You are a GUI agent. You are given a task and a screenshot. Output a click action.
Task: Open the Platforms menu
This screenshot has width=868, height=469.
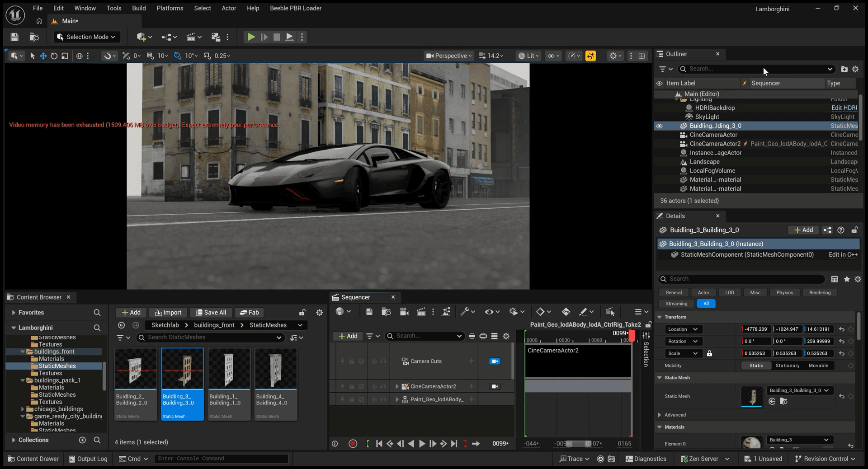coord(170,8)
